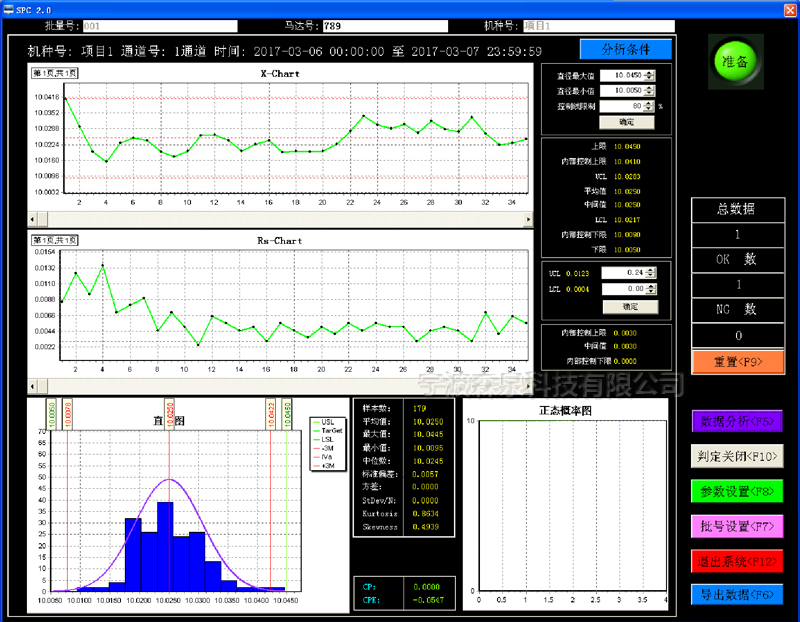Open 数据分析<F5> data analysis
The height and width of the screenshot is (622, 800).
pos(738,421)
